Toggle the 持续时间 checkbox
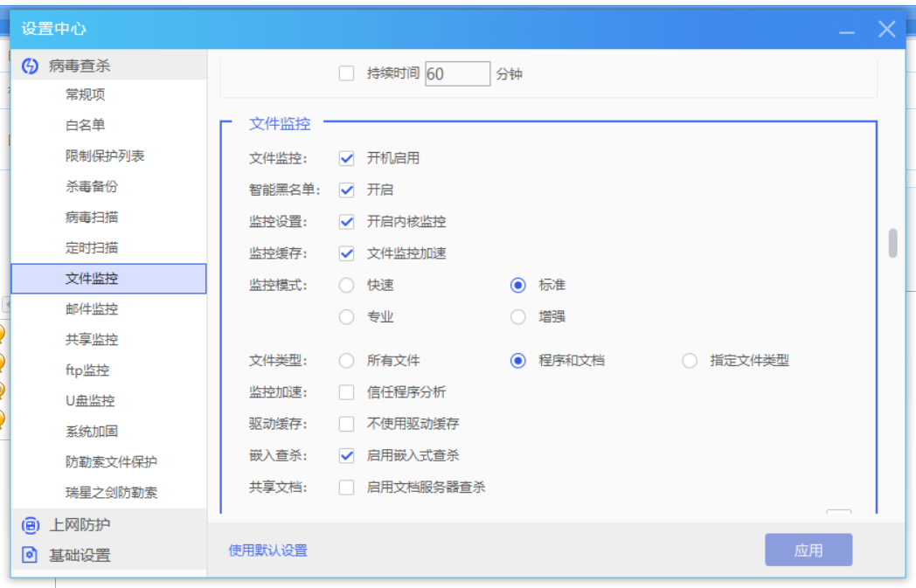This screenshot has width=916, height=588. coord(346,73)
